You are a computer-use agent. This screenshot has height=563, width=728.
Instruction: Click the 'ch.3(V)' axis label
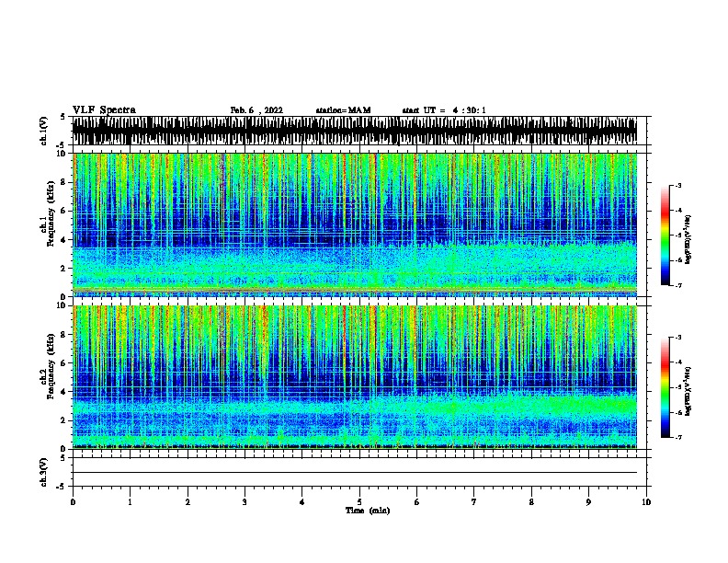(43, 472)
